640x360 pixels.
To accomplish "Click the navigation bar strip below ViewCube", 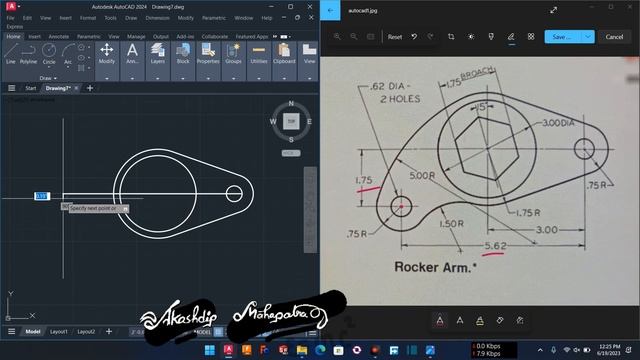I will 310,210.
